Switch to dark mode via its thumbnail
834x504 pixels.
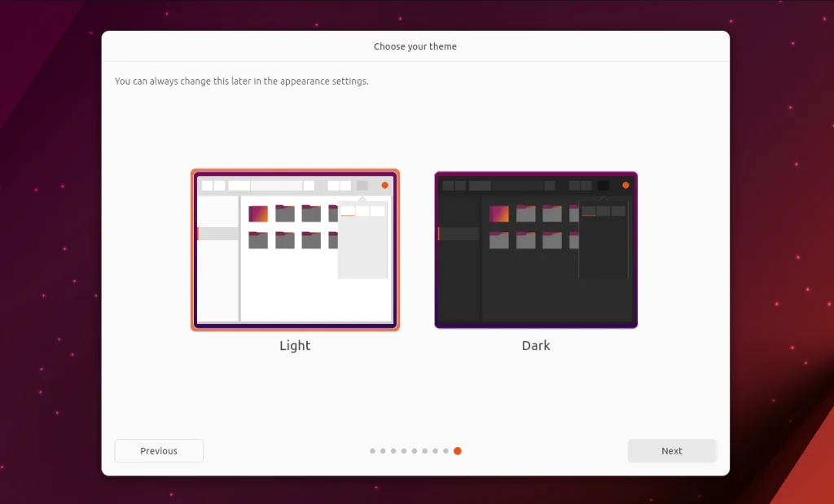[535, 250]
